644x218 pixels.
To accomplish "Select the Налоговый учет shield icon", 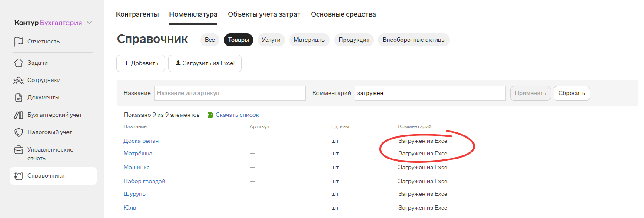I will (x=18, y=132).
